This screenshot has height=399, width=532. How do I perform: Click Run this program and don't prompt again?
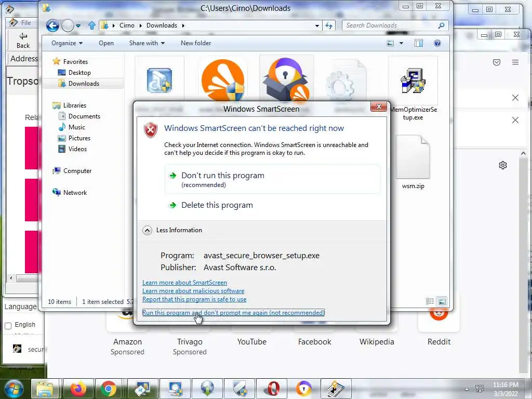click(233, 312)
